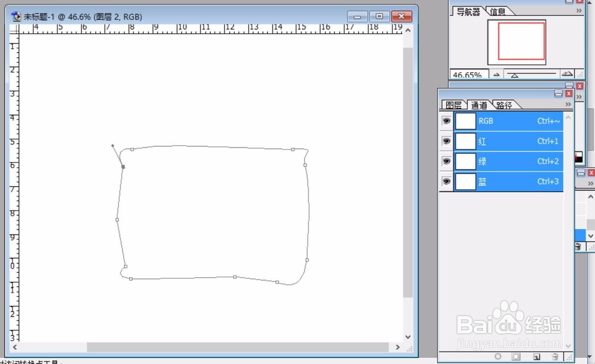Collapse the channels panel with minimize button

(558, 93)
